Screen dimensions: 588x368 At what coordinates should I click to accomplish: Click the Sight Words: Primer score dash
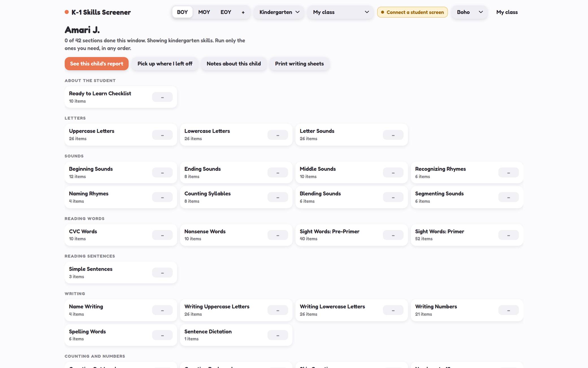[508, 235]
